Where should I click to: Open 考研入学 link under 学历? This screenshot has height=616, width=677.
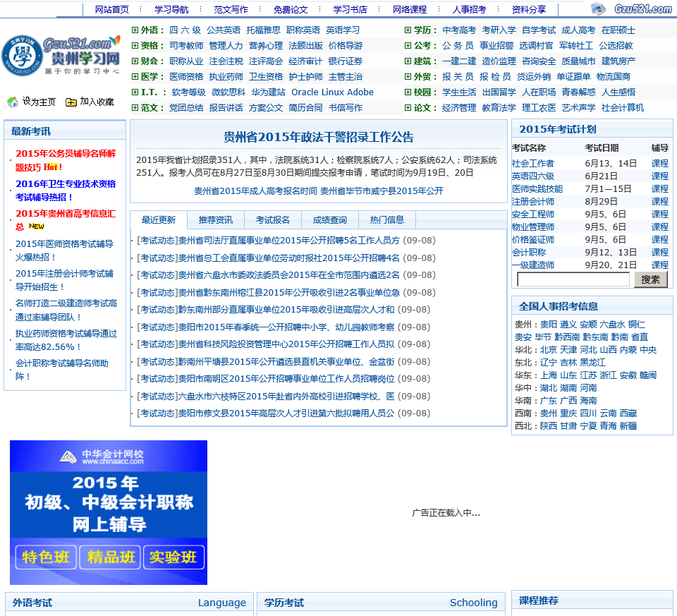coord(499,30)
